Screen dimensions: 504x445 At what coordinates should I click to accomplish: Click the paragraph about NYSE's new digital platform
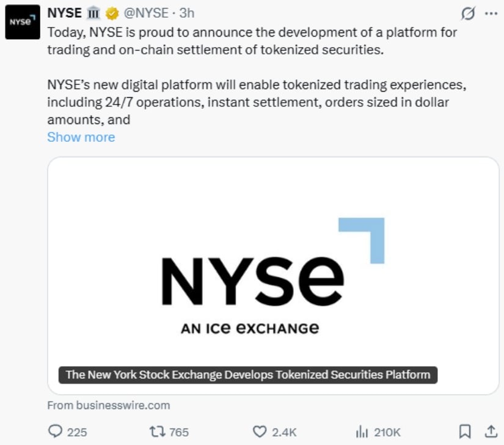click(252, 102)
